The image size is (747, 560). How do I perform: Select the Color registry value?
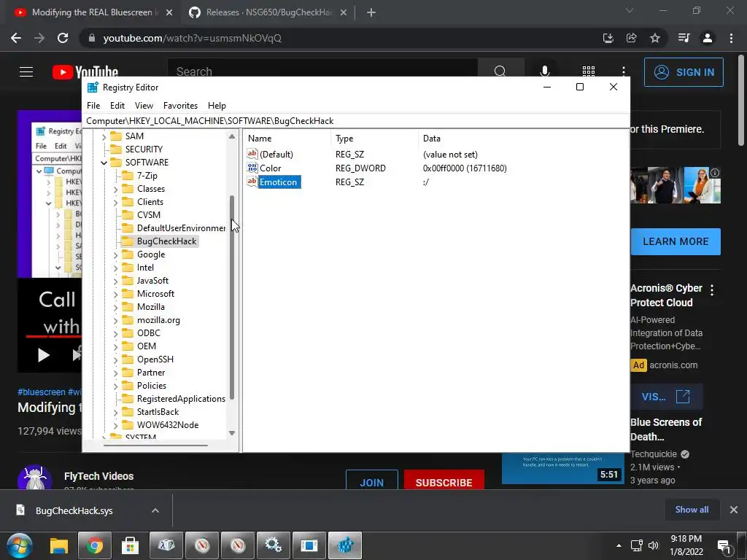(x=270, y=168)
